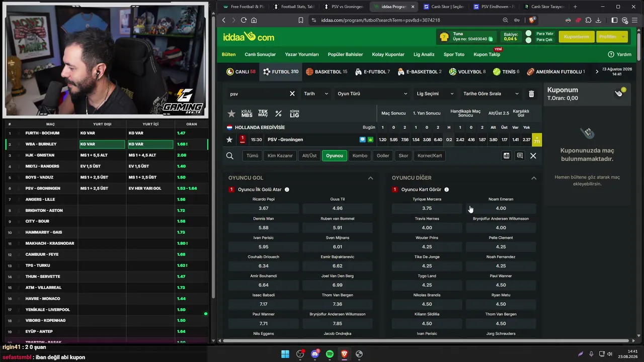Pick Tyrique Mercera card odds 3.75

[427, 208]
